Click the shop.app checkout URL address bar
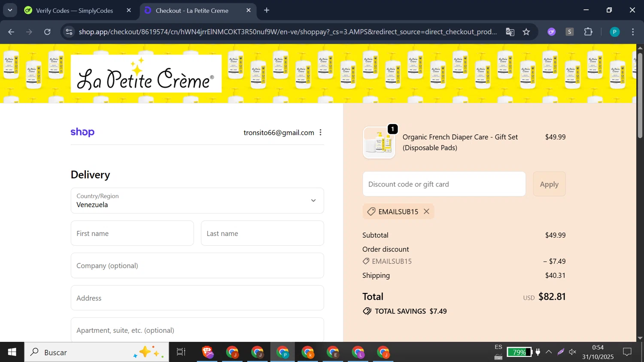The image size is (644, 362). pyautogui.click(x=288, y=32)
